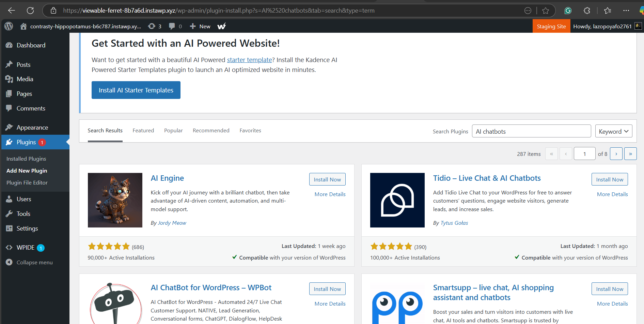The image size is (644, 324).
Task: Reload the page with refresh icon
Action: [x=30, y=11]
